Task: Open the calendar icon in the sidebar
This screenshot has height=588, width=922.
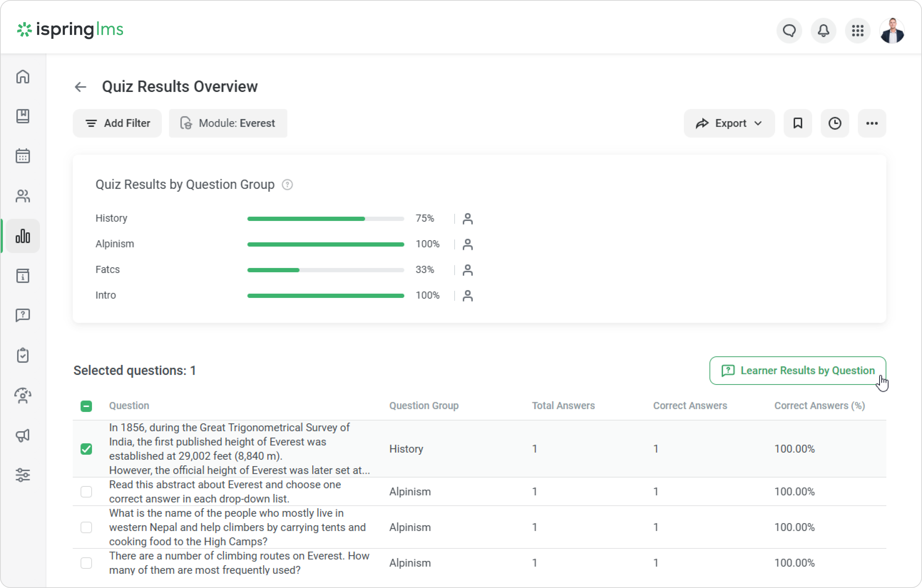Action: point(23,156)
